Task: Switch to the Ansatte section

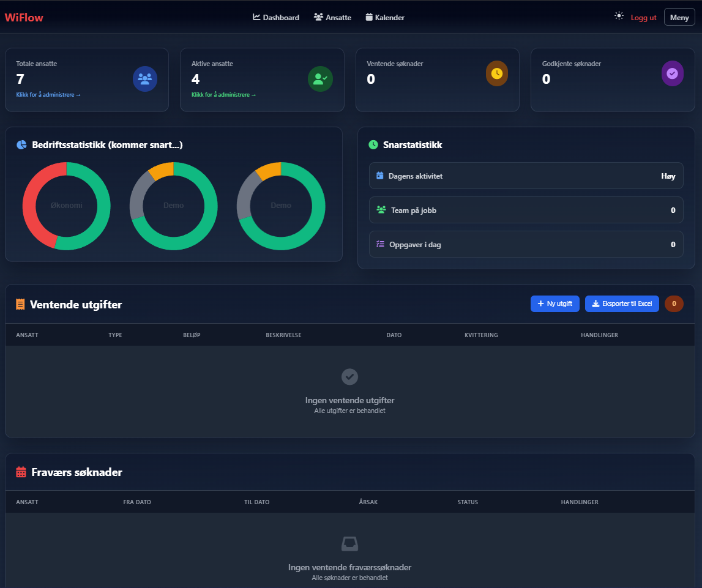Action: [x=332, y=17]
